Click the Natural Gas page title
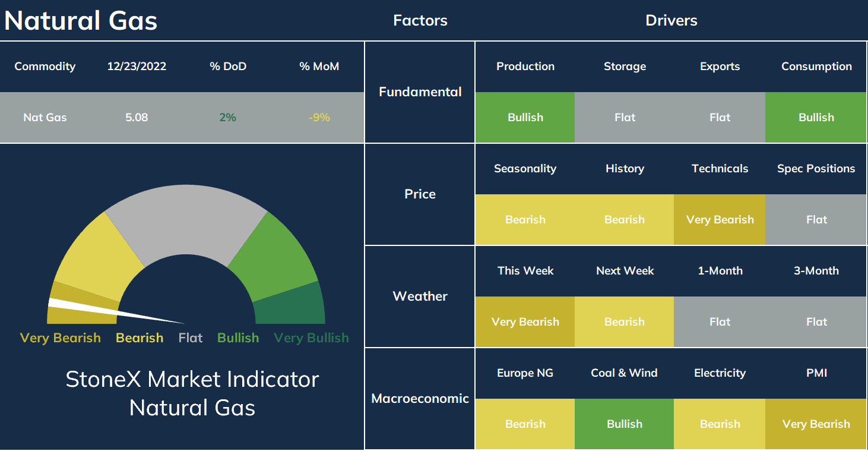The image size is (868, 451). coord(81,21)
